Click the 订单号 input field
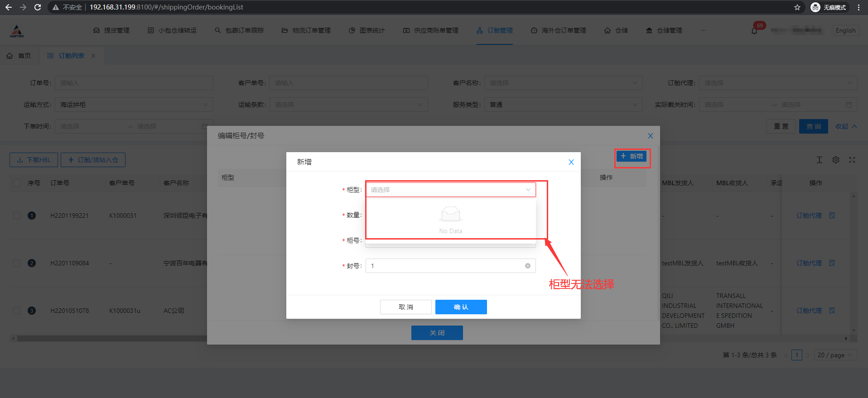 click(134, 83)
